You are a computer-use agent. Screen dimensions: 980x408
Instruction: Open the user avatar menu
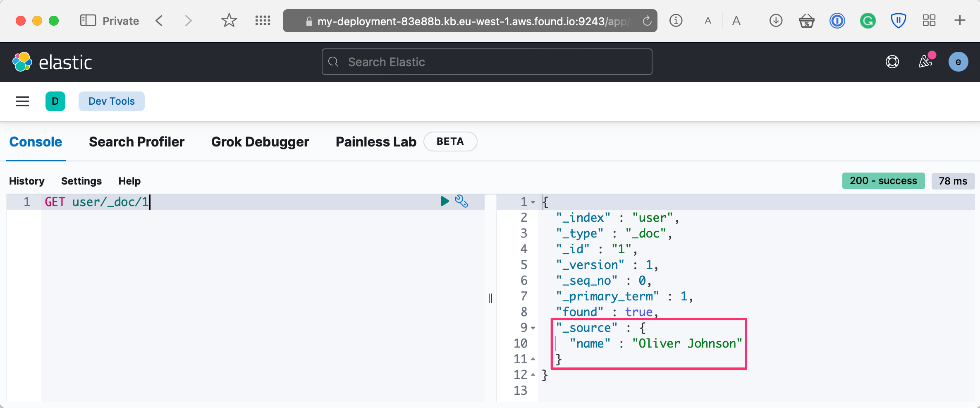(958, 62)
